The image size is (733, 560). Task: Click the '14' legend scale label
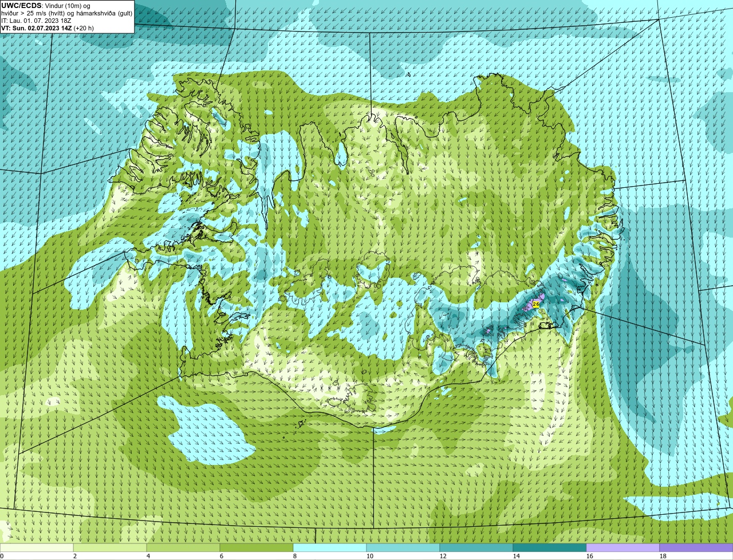tap(517, 556)
